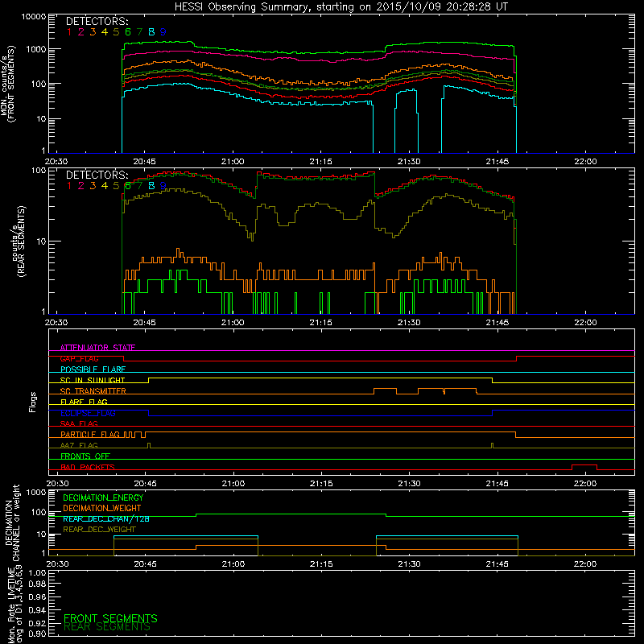
Task: Click the DECIMATION_ENERGY legend entry
Action: [x=103, y=497]
